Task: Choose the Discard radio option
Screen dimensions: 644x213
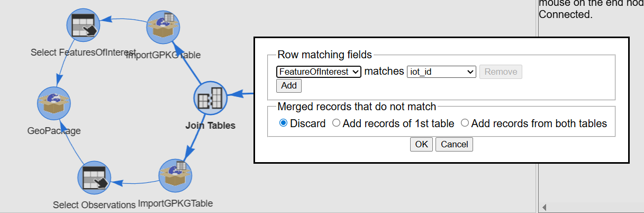Action: [x=284, y=123]
